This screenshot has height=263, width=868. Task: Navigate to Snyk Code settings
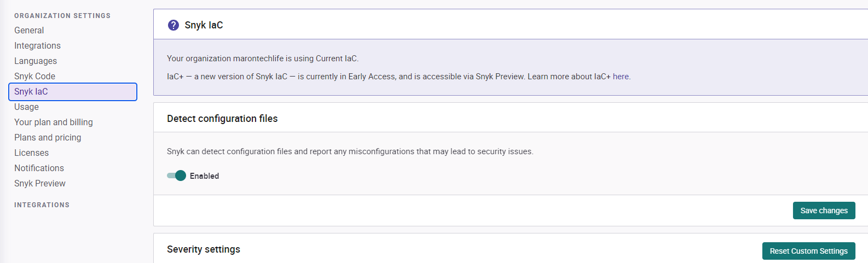click(34, 77)
